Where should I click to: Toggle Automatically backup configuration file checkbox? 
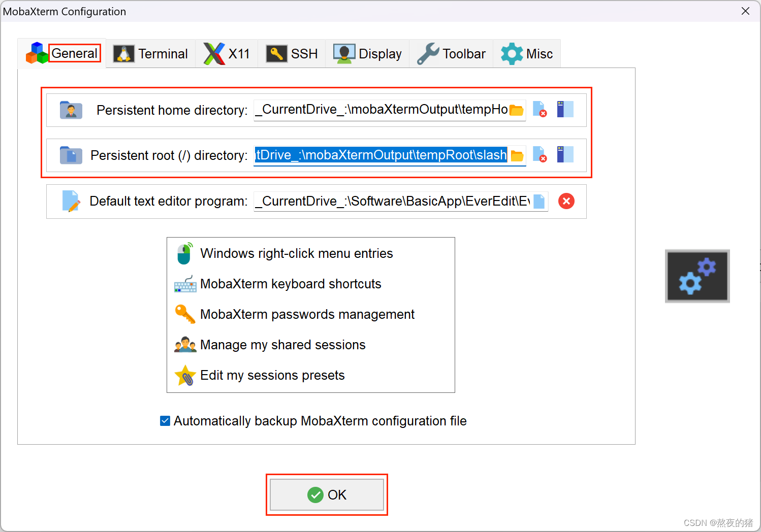point(165,421)
